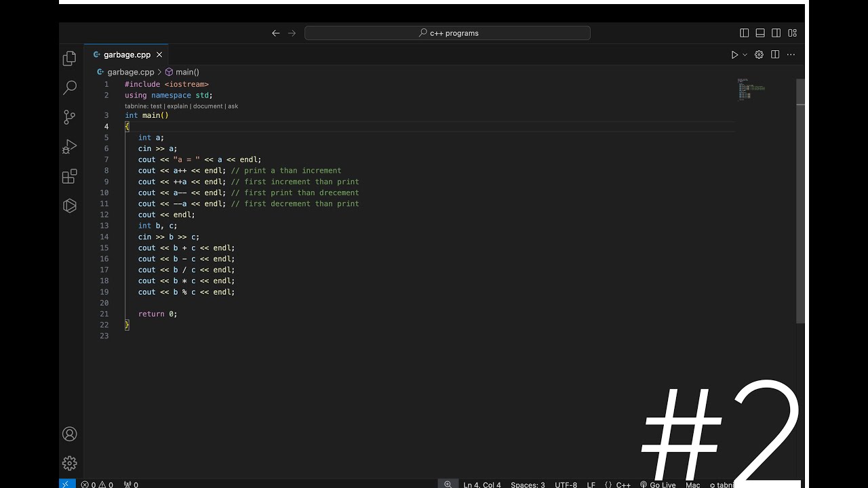Screen dimensions: 868x488
Task: Customize layout from title bar icon
Action: (792, 33)
